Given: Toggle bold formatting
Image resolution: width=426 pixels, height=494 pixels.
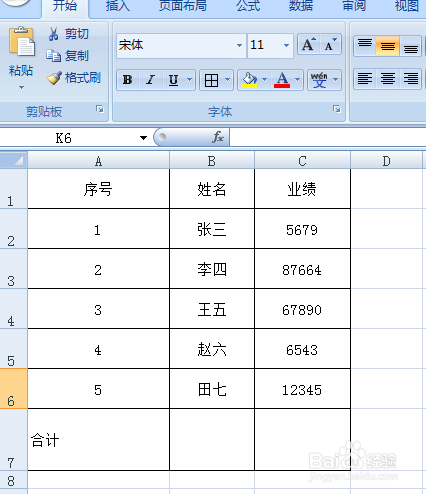Looking at the screenshot, I should tap(128, 80).
